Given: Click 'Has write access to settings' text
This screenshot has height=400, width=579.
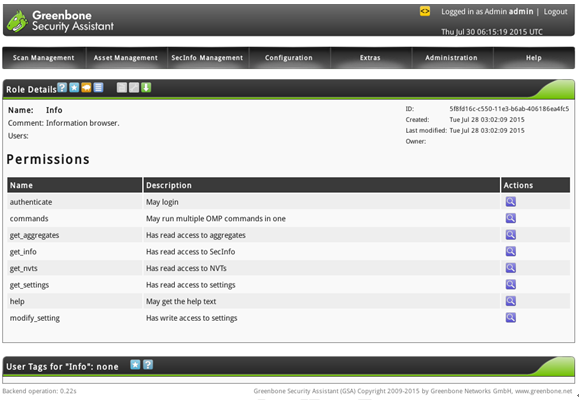Looking at the screenshot, I should coord(192,318).
